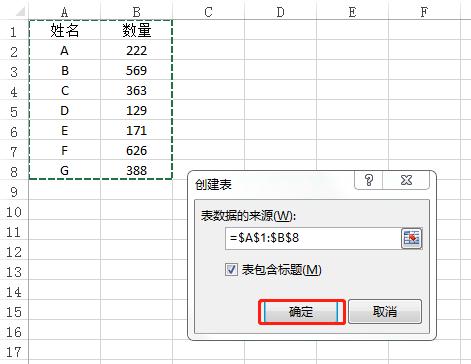Cancel with the 取消 button
471x364 pixels.
(x=385, y=312)
